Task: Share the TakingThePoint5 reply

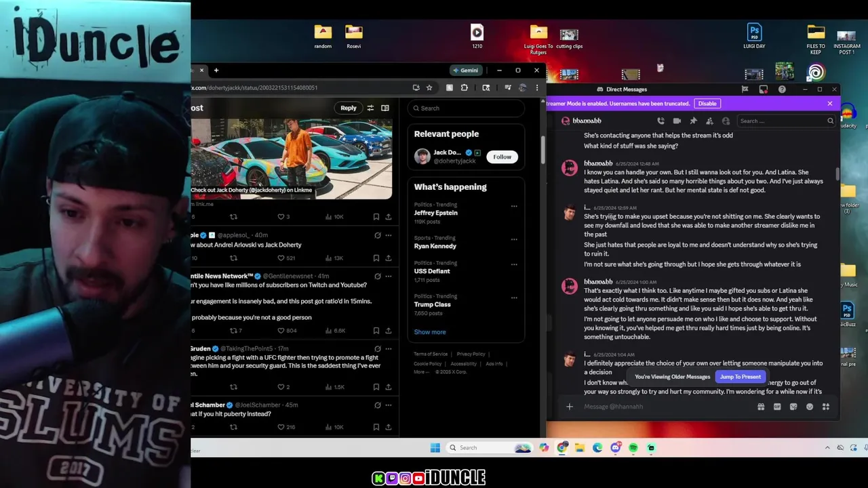Action: (389, 387)
